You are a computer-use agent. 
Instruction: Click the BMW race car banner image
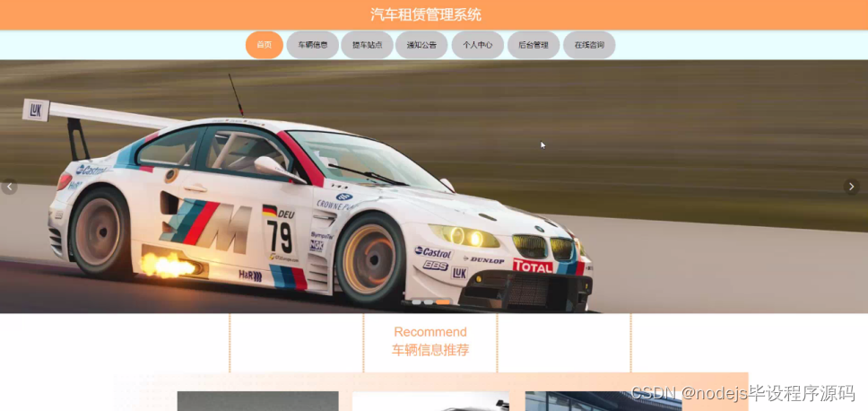point(434,187)
